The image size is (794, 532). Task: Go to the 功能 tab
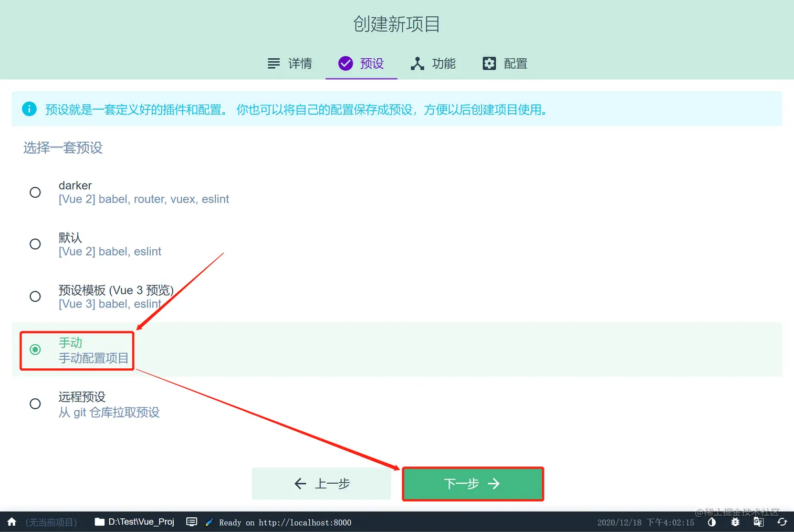(433, 63)
